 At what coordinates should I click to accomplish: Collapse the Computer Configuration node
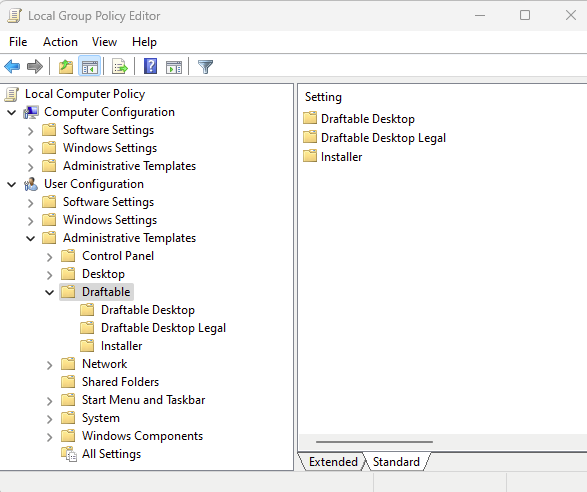12,112
